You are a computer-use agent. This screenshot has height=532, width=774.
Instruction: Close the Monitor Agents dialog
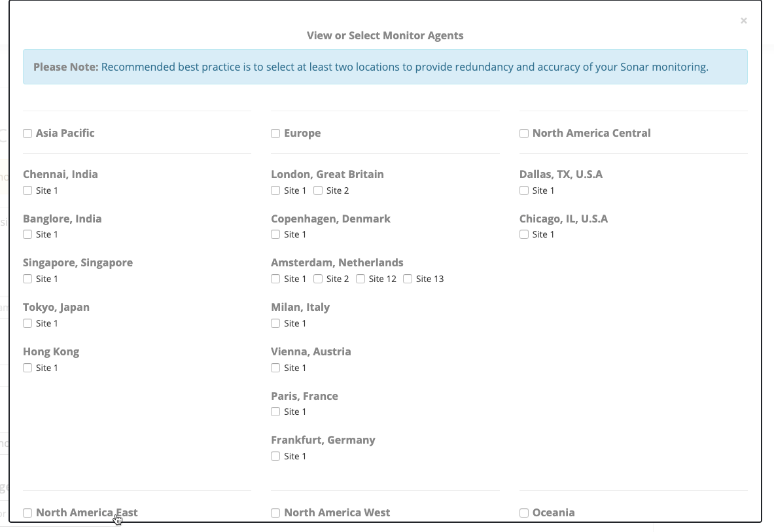coord(743,21)
